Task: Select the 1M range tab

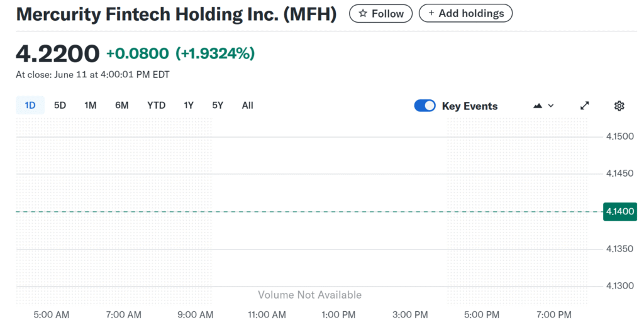Action: coord(91,106)
